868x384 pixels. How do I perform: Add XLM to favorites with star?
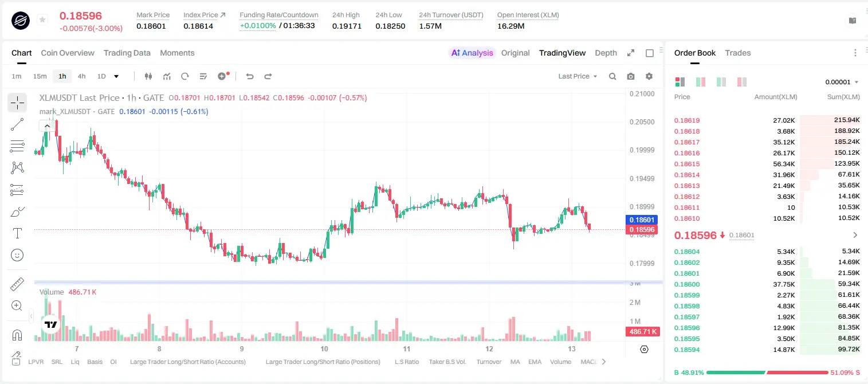pyautogui.click(x=42, y=20)
